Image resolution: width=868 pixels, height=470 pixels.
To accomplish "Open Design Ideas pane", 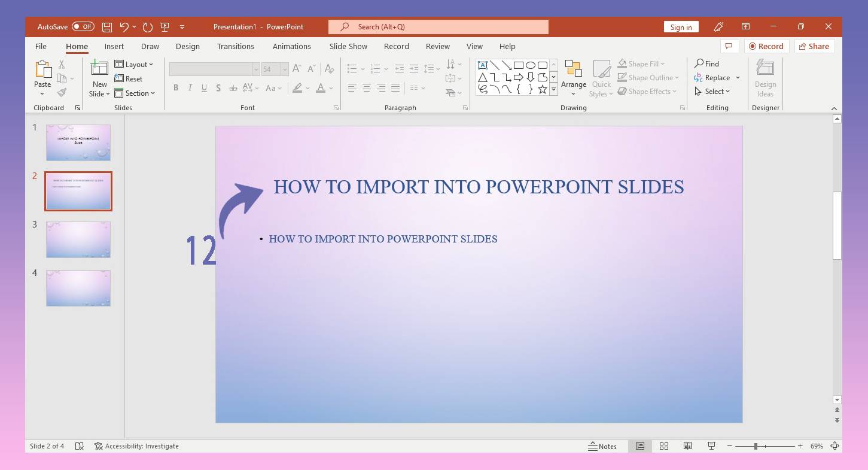I will (765, 78).
